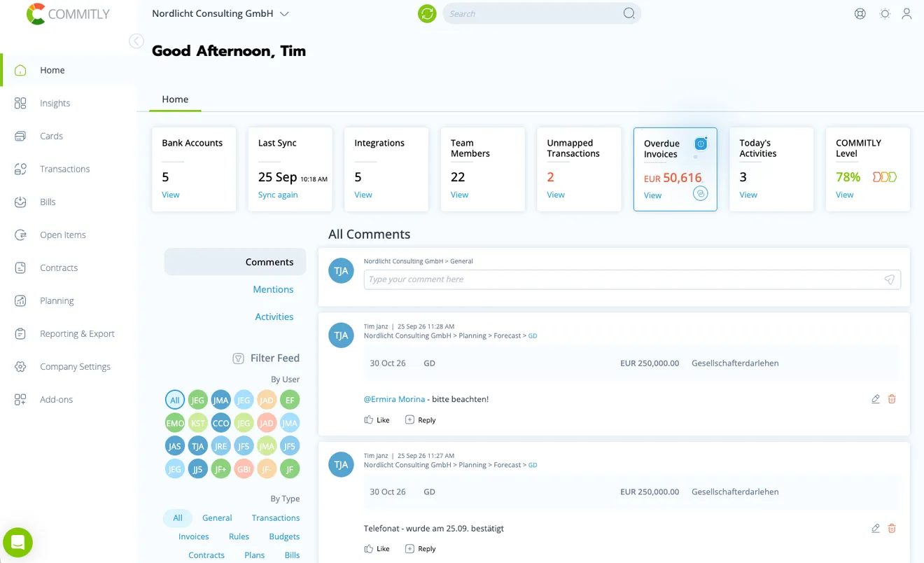Click the Add-ons sidebar icon

click(20, 399)
